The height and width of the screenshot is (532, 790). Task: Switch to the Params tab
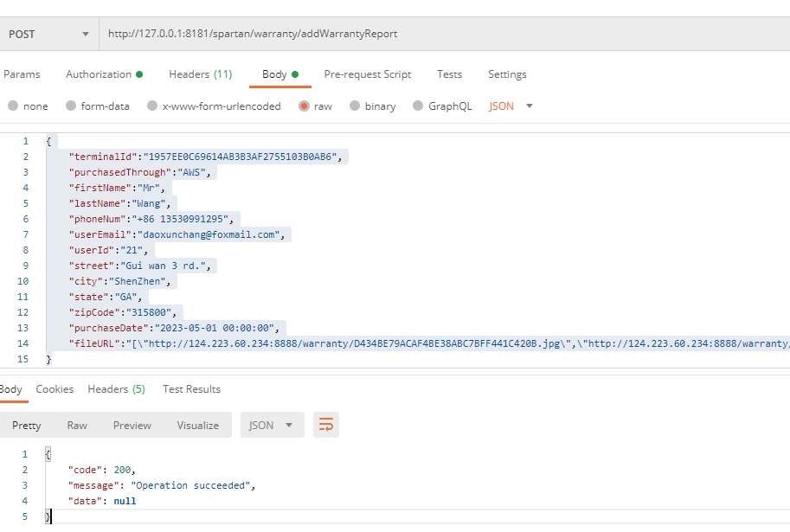pyautogui.click(x=22, y=74)
